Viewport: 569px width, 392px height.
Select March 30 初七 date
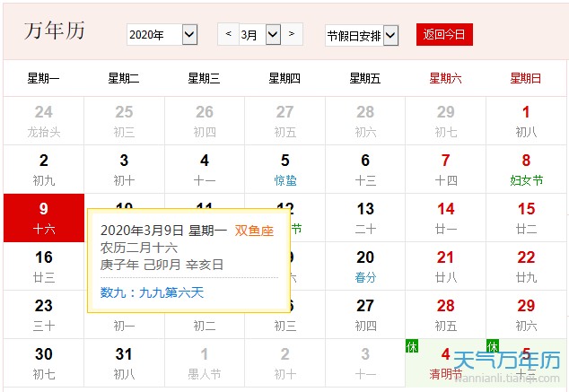[44, 363]
